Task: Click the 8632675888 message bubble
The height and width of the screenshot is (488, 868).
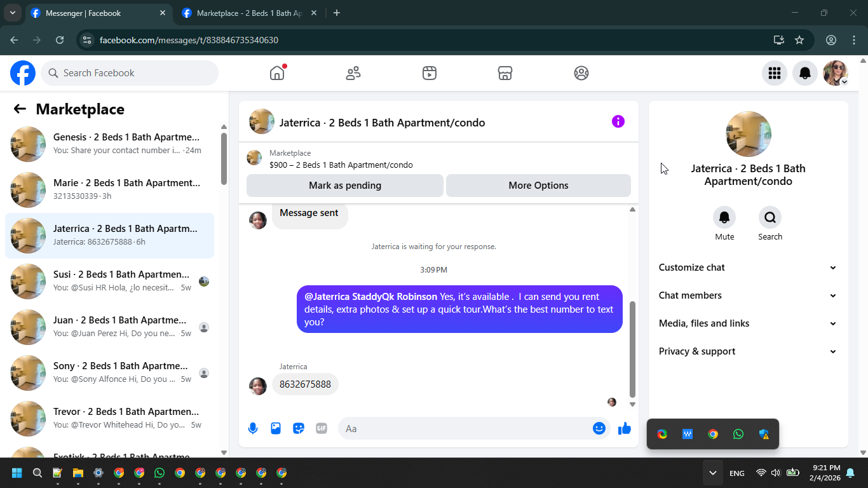Action: [305, 384]
